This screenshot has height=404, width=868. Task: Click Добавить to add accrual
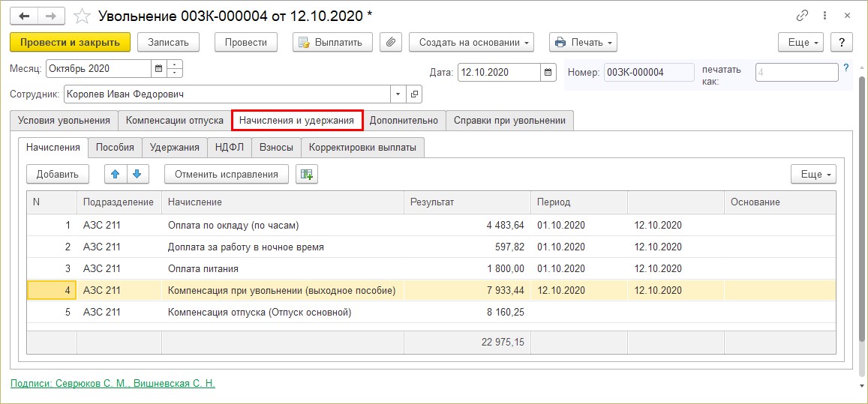click(x=58, y=175)
